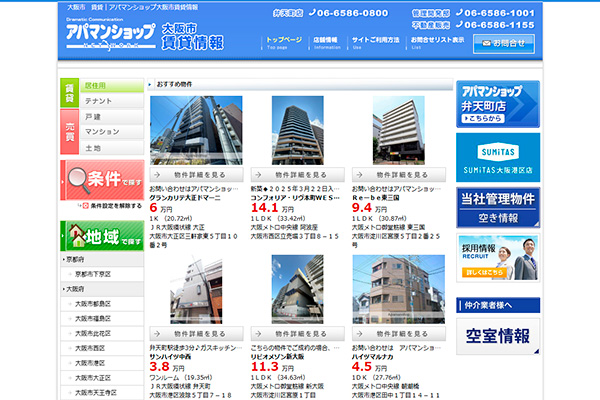Collapse the 京都府 region heading

click(x=102, y=260)
